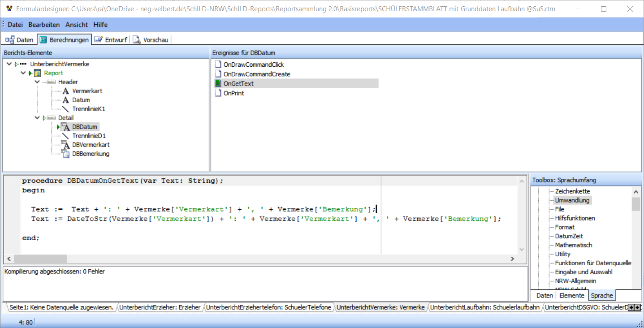This screenshot has height=328, width=644.
Task: Click the code line starting with DateToStr
Action: coord(266,219)
